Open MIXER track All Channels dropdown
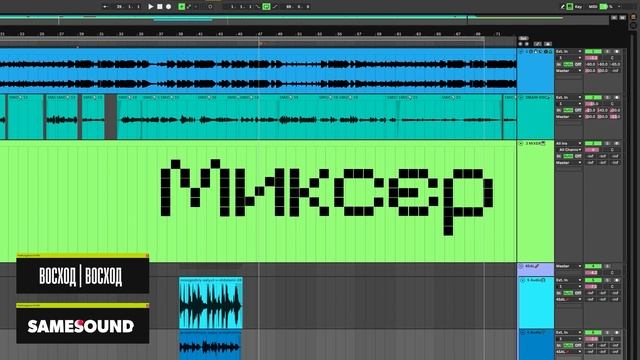Viewport: 640px width, 360px height. tap(569, 150)
